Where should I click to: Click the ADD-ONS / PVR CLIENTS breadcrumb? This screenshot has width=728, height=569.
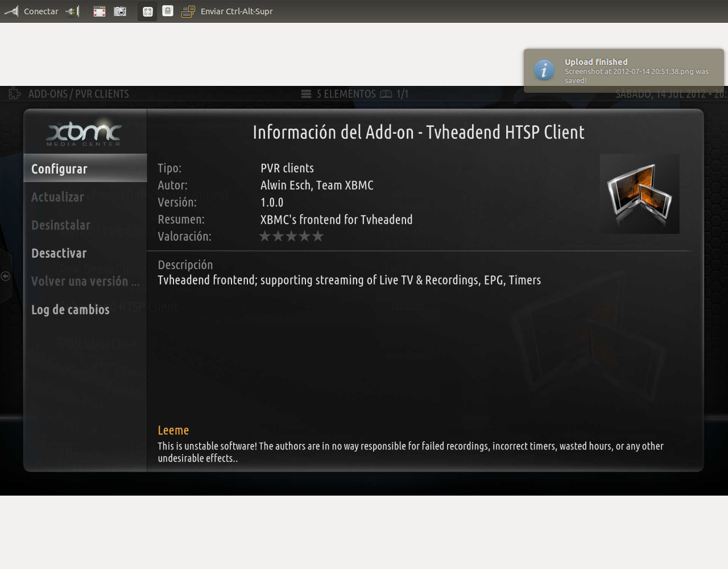point(78,94)
